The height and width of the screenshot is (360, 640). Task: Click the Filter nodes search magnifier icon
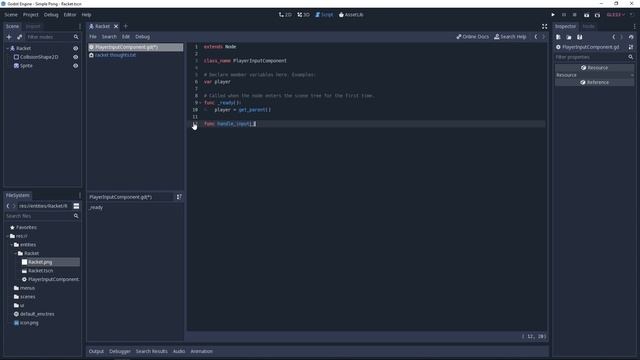point(76,37)
